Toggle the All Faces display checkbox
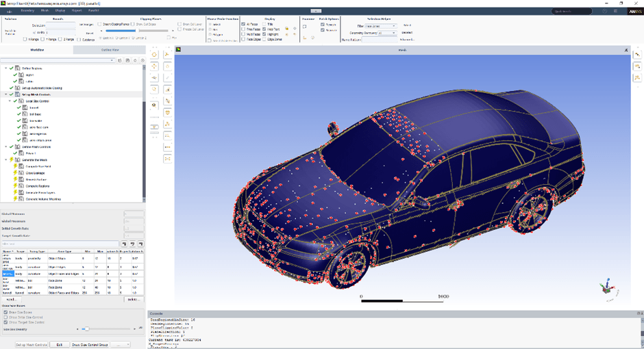Viewport: 644px width, 349px height. coord(243,24)
